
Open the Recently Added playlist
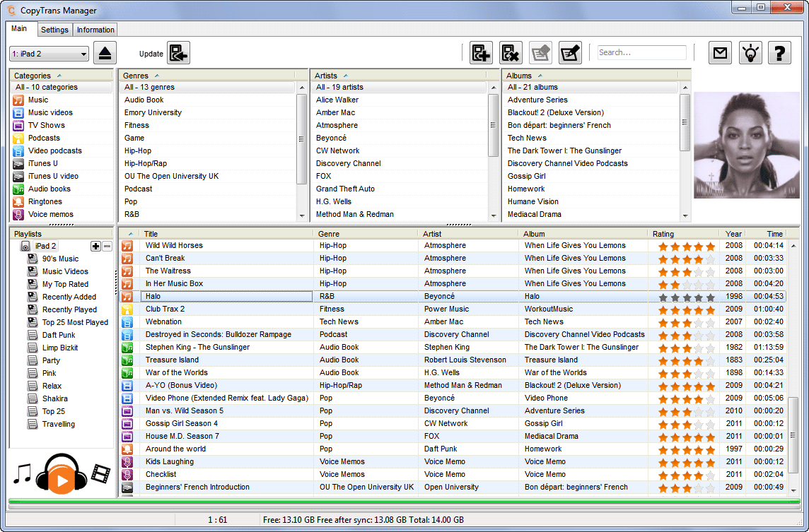pyautogui.click(x=69, y=297)
